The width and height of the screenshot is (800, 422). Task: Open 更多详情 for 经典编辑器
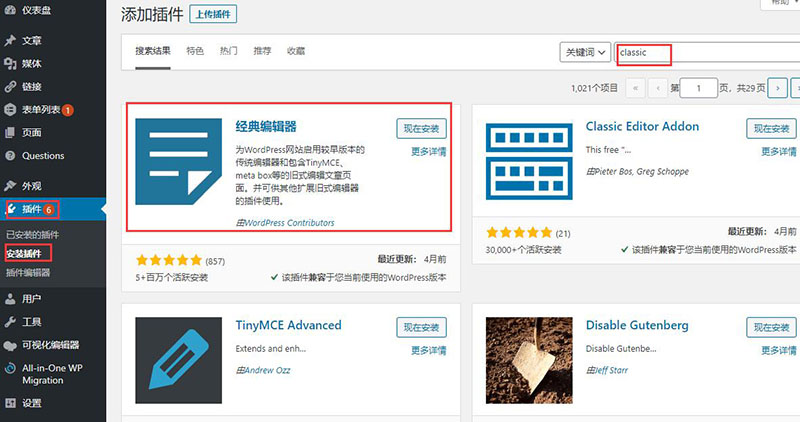pyautogui.click(x=429, y=152)
